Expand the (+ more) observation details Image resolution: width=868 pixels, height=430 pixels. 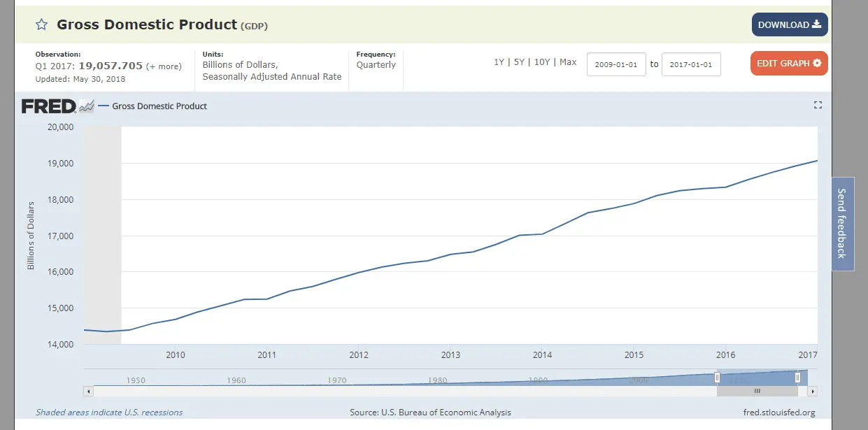164,66
